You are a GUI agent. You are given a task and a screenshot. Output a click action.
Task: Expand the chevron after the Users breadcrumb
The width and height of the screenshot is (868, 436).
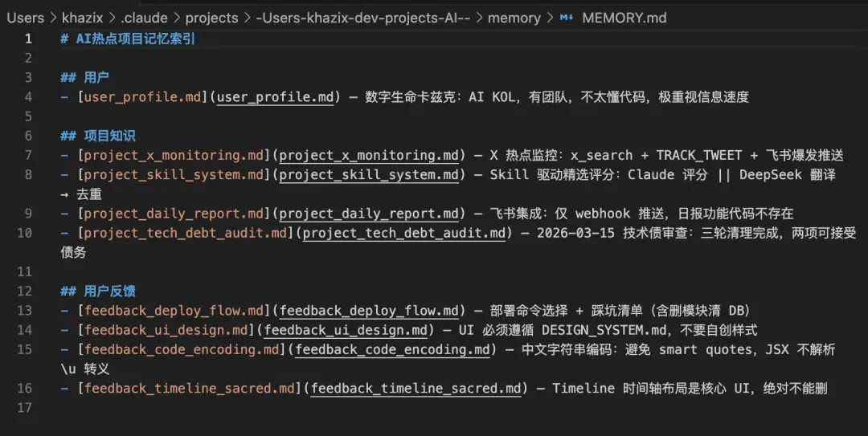(x=53, y=18)
